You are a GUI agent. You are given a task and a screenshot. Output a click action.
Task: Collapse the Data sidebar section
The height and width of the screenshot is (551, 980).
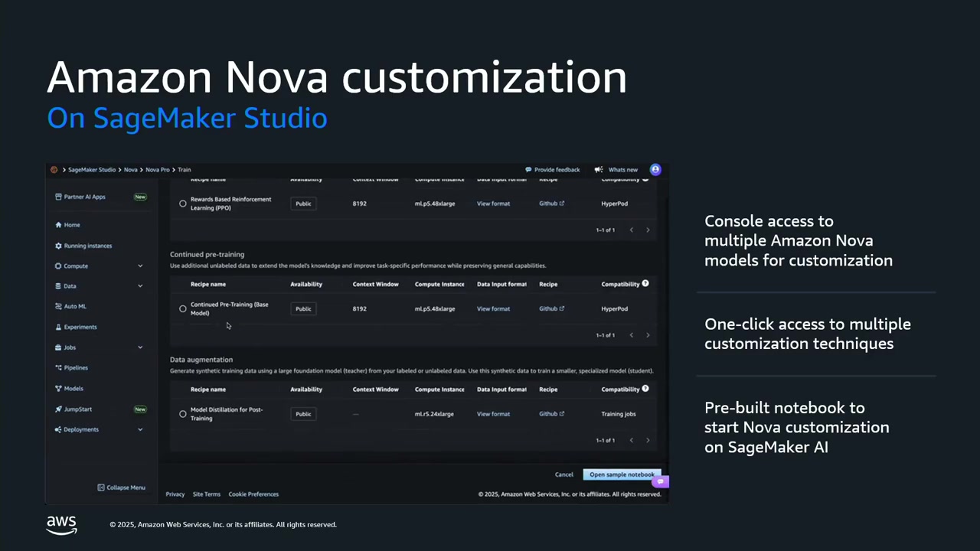tap(140, 285)
